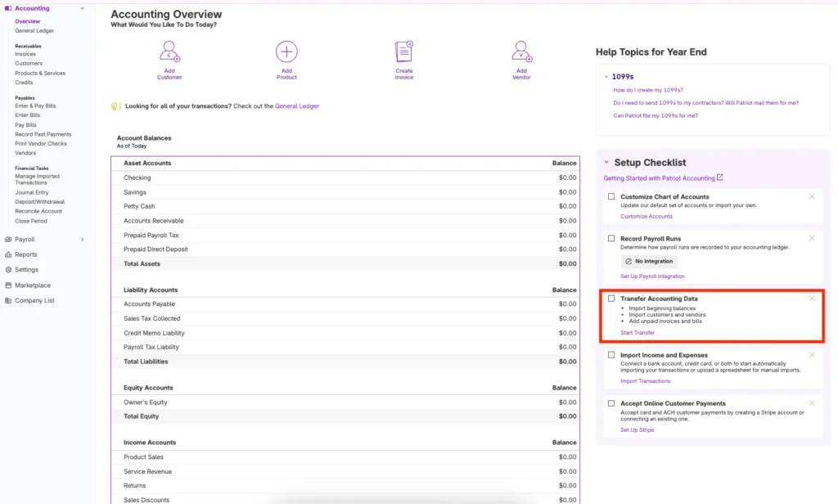Tick the Transfer Accounting Data checkbox
Viewport: 838px width, 504px height.
(611, 299)
